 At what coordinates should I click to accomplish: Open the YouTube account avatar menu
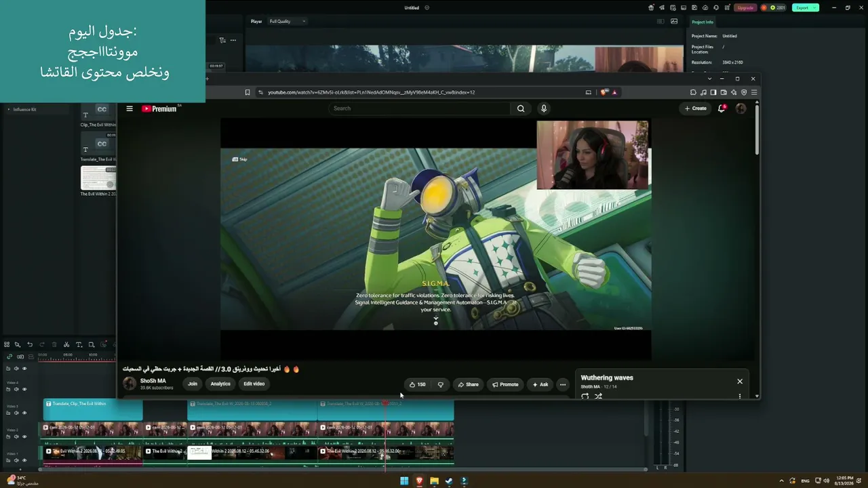(741, 108)
